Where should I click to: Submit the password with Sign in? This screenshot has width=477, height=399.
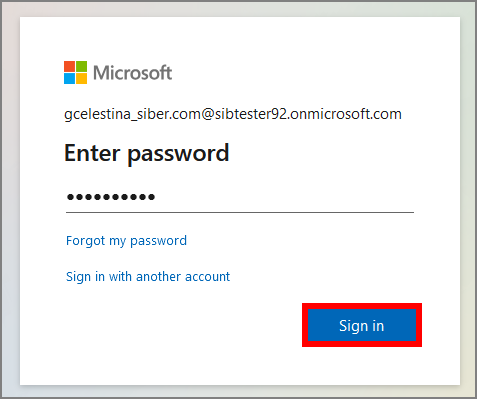click(362, 325)
